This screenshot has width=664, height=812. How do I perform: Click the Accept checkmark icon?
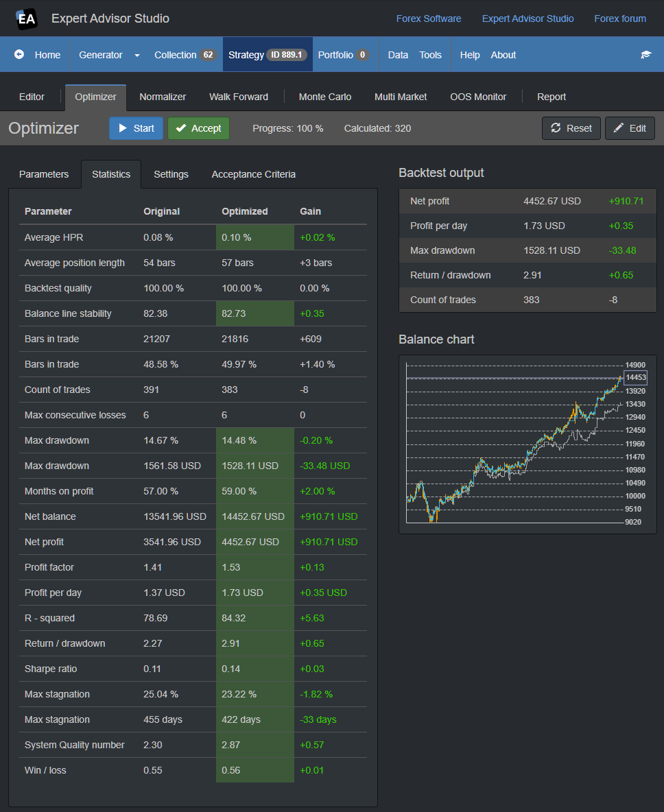181,128
